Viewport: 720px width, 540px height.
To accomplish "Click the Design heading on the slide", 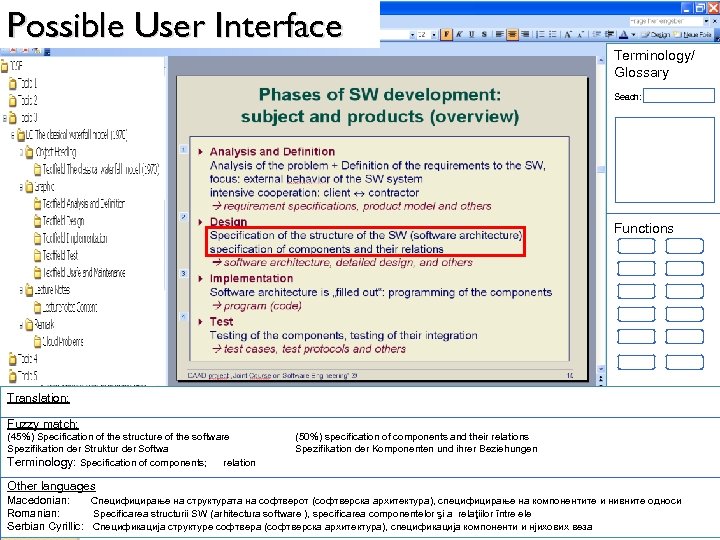I will pos(228,222).
